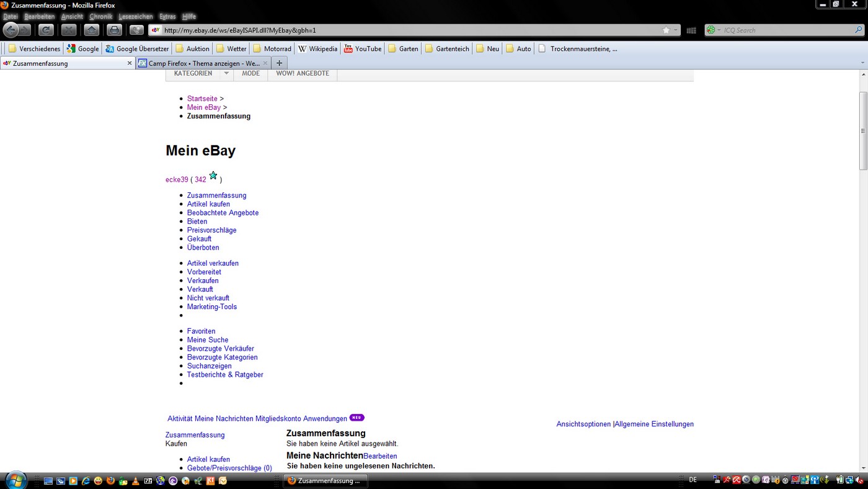Open the Marketing-Tools link
Image resolution: width=868 pixels, height=489 pixels.
point(212,307)
